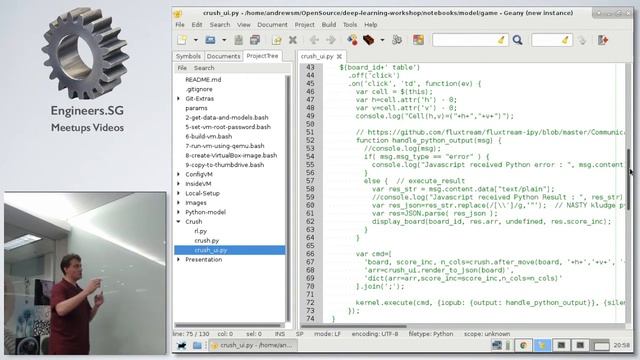The width and height of the screenshot is (640, 360).
Task: Open the color chooser toolbar icon
Action: tap(418, 40)
